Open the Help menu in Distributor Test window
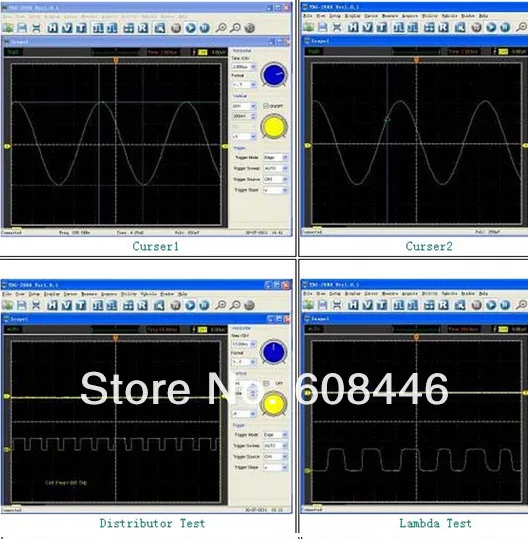This screenshot has height=539, width=528. [x=183, y=294]
